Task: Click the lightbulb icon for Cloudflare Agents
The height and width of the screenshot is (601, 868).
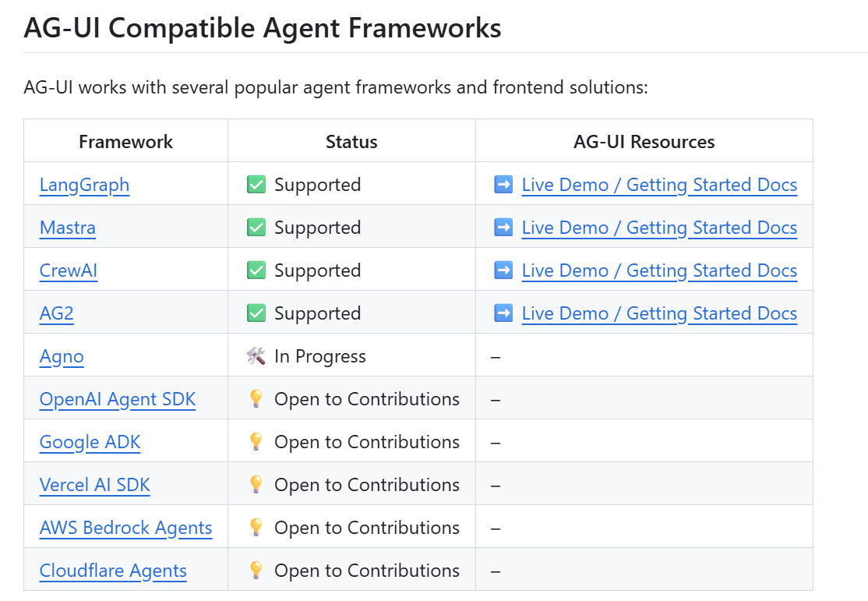Action: point(256,571)
